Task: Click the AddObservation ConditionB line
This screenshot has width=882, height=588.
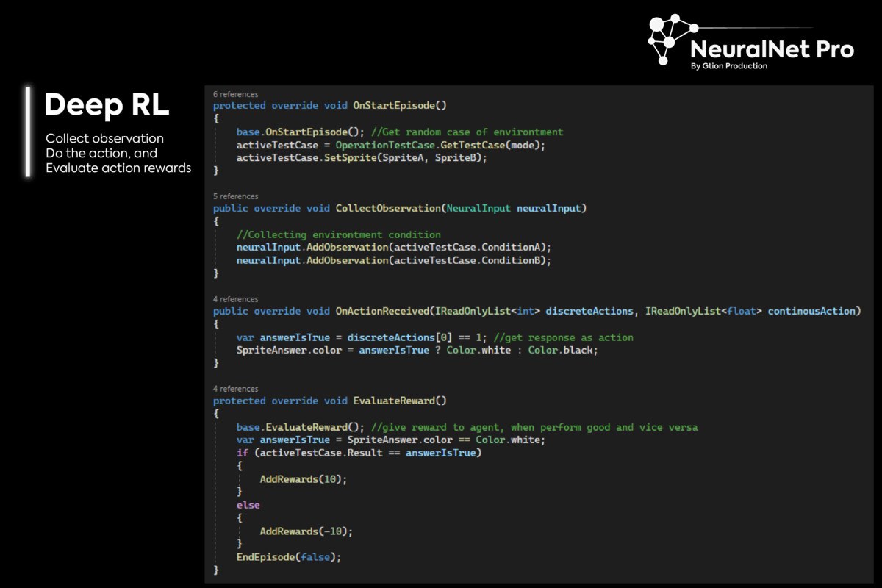Action: coord(393,260)
